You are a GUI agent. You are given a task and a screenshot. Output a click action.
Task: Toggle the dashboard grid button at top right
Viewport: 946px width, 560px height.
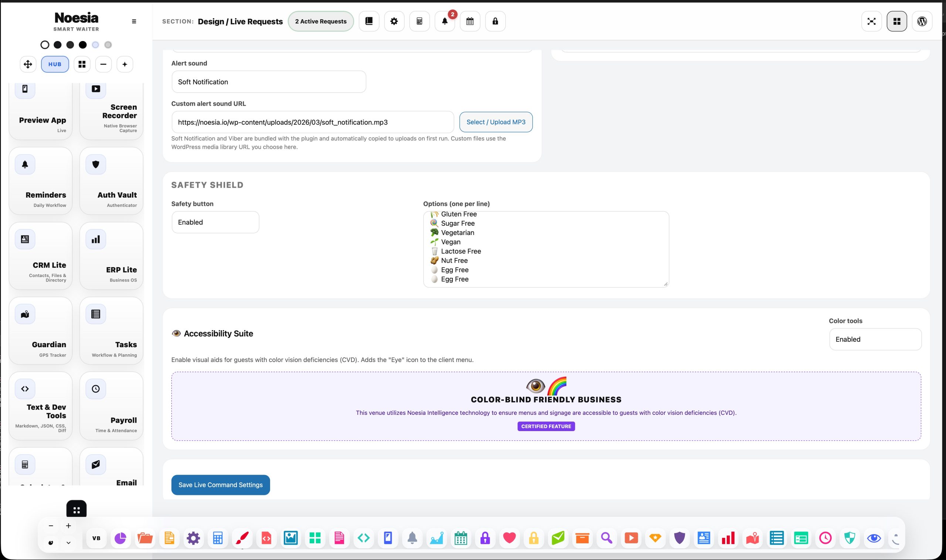(897, 21)
